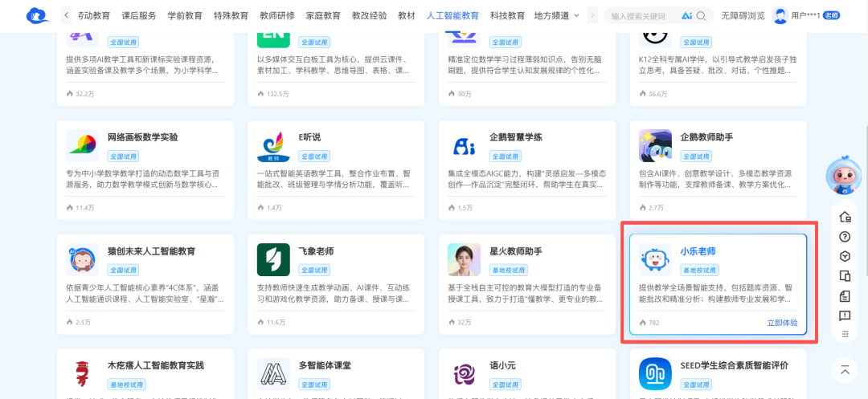This screenshot has width=868, height=399.
Task: Open the 网络画板数学实验 title
Action: [143, 137]
